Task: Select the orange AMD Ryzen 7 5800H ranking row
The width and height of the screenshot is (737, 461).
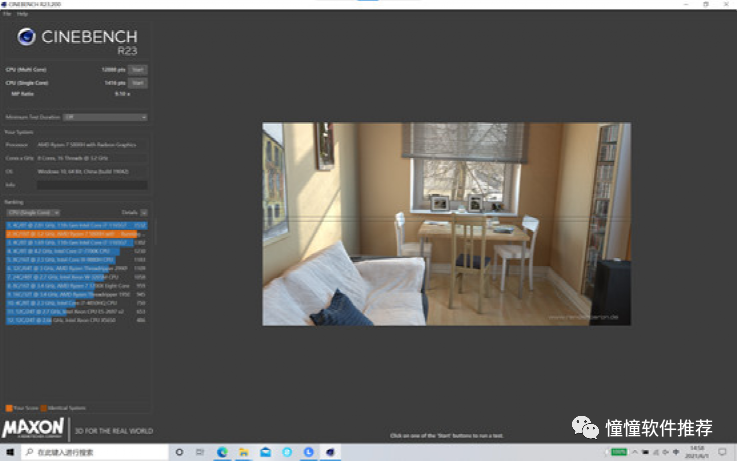Action: click(76, 234)
